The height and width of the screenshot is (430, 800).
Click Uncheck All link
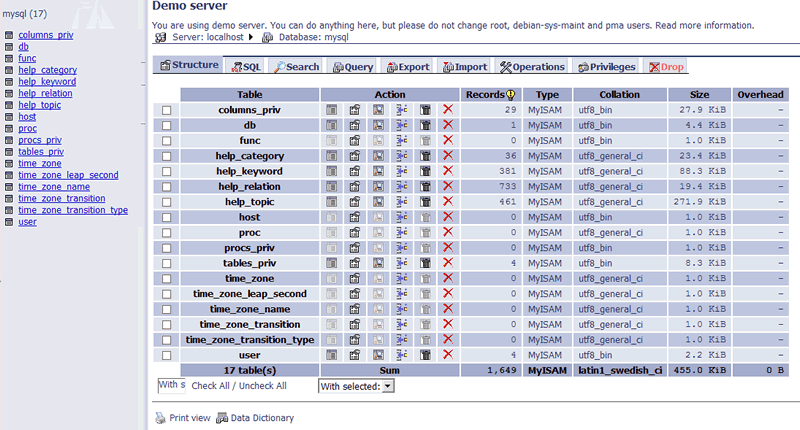pos(263,386)
